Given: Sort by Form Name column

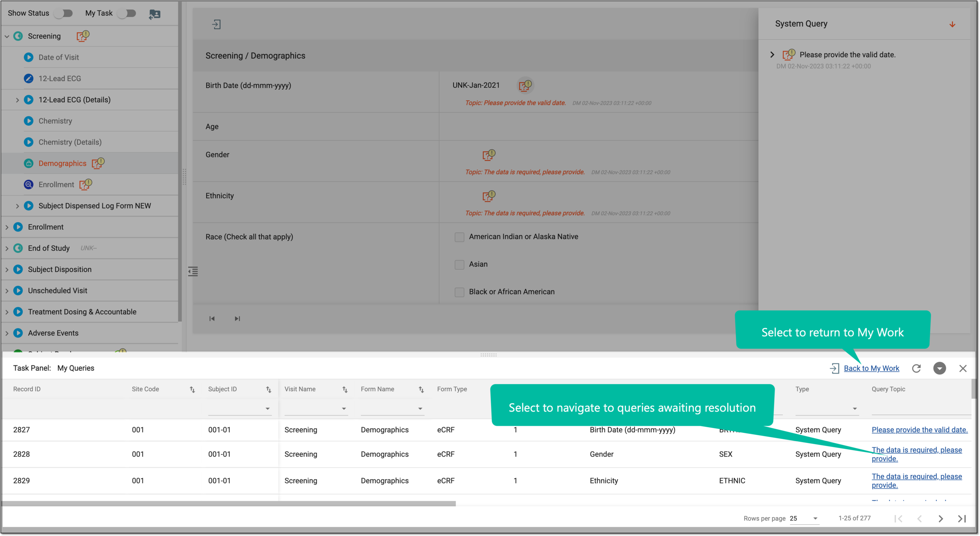Looking at the screenshot, I should click(421, 389).
